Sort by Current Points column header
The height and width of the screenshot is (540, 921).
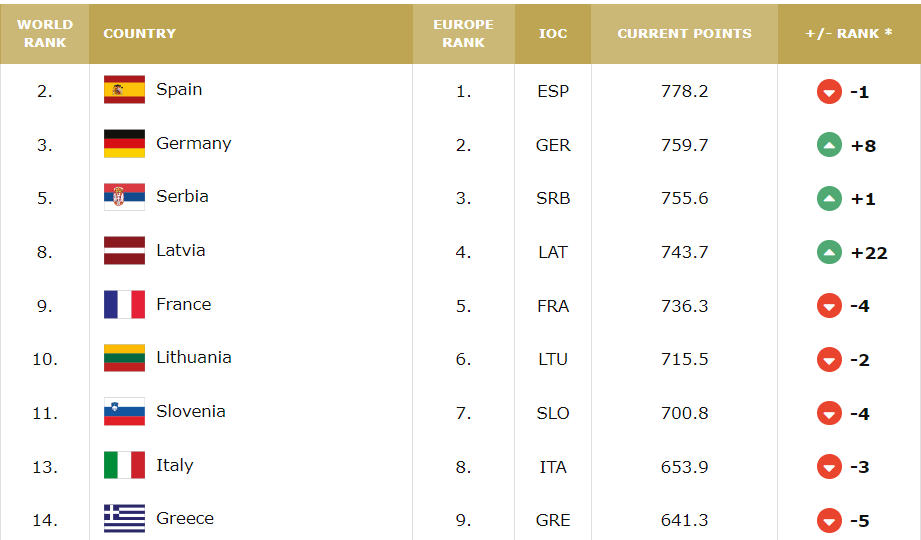point(684,34)
